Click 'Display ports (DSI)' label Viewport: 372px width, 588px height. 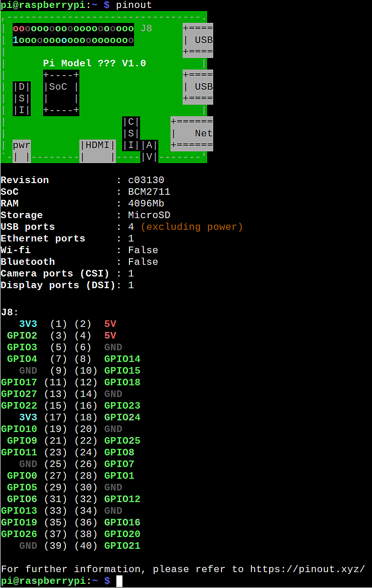(58, 285)
